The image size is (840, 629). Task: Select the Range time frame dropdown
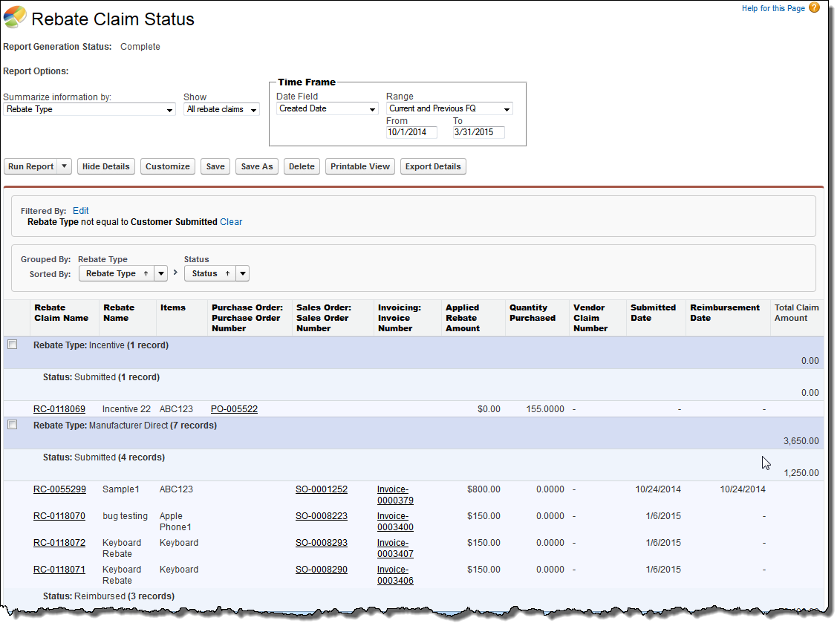coord(449,108)
